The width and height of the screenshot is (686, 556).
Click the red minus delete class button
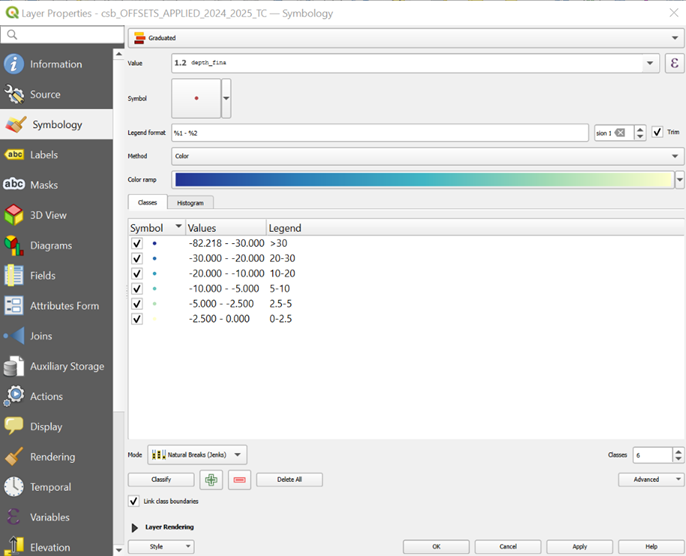pyautogui.click(x=239, y=479)
